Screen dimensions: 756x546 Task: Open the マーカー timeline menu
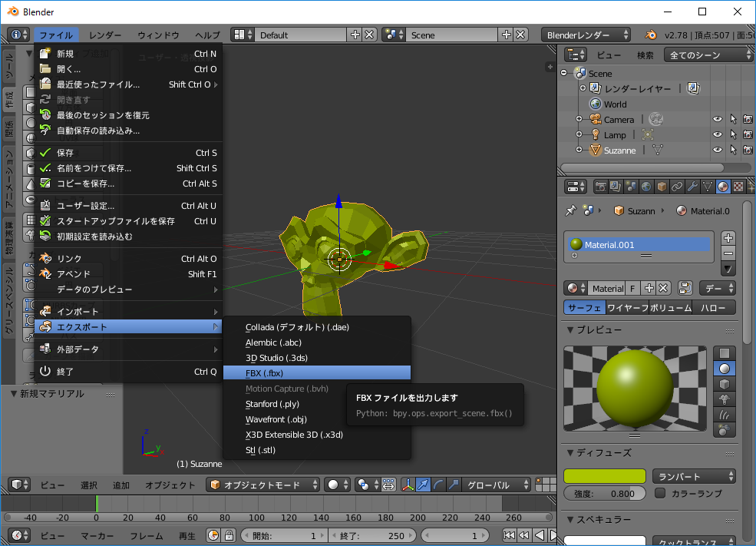coord(97,536)
